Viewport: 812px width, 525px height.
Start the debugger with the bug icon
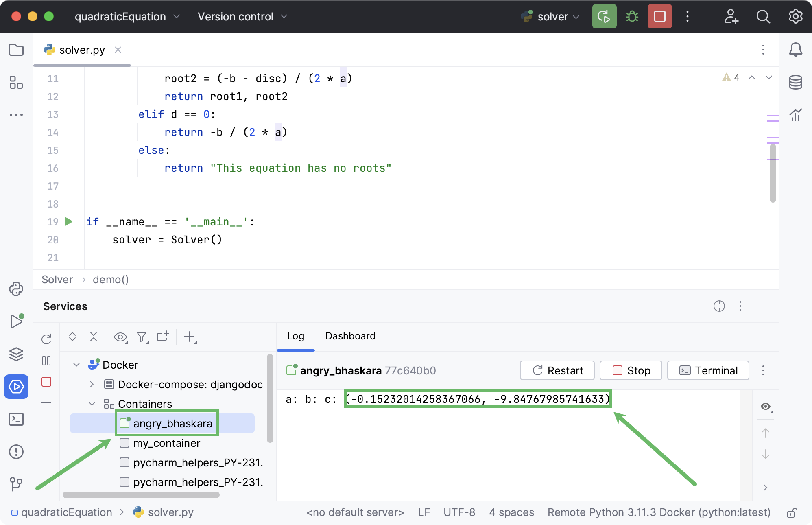pyautogui.click(x=632, y=16)
